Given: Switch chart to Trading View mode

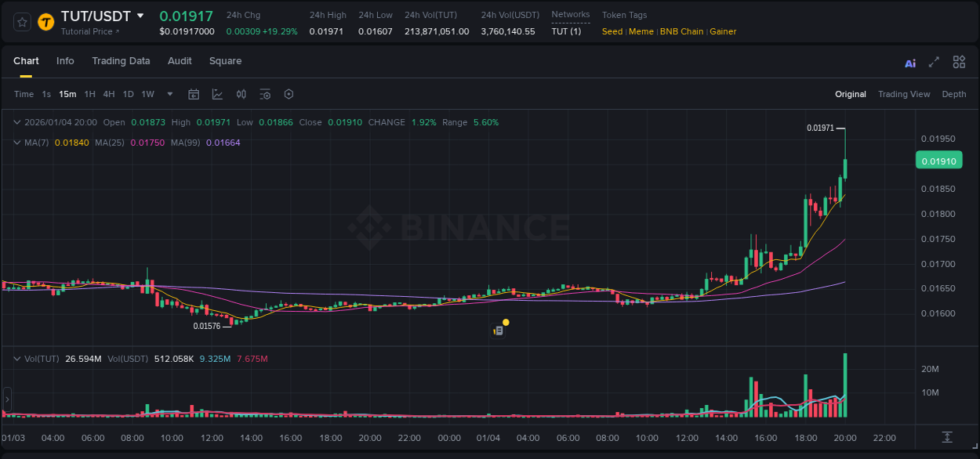Looking at the screenshot, I should (x=904, y=94).
